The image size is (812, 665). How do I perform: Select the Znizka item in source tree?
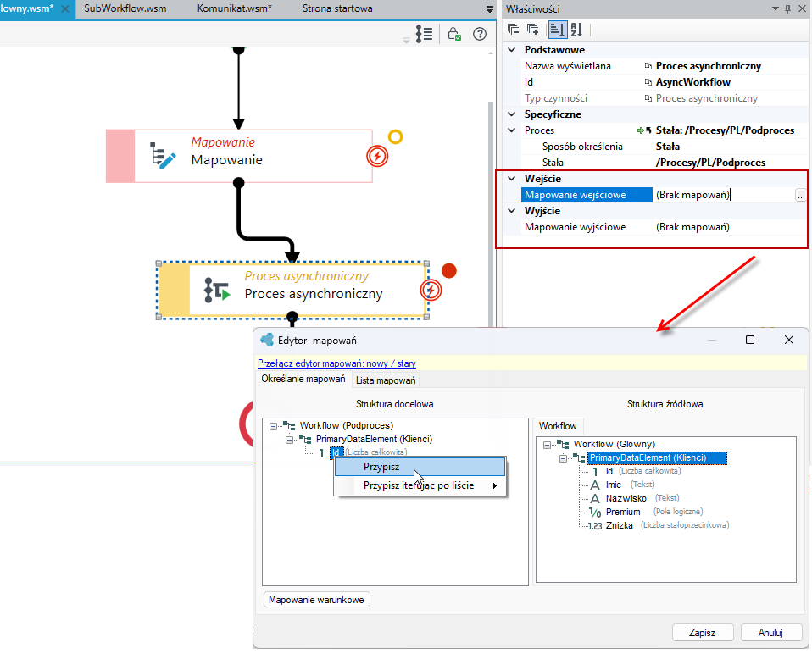point(620,525)
